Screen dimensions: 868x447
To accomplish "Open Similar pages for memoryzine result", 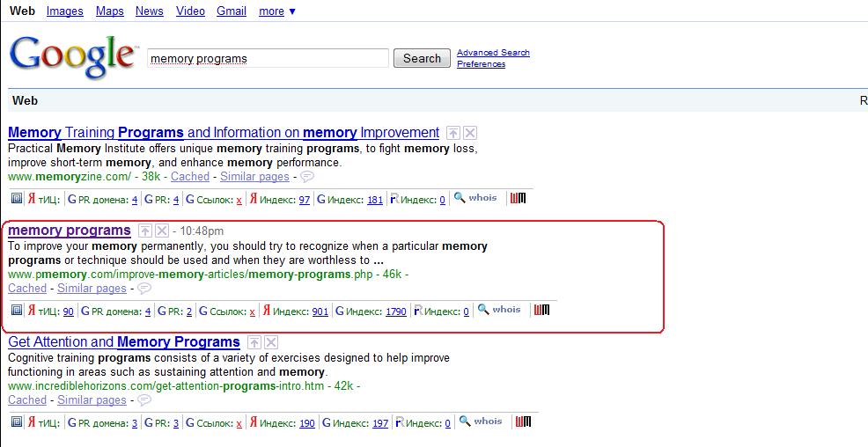I will 254,177.
